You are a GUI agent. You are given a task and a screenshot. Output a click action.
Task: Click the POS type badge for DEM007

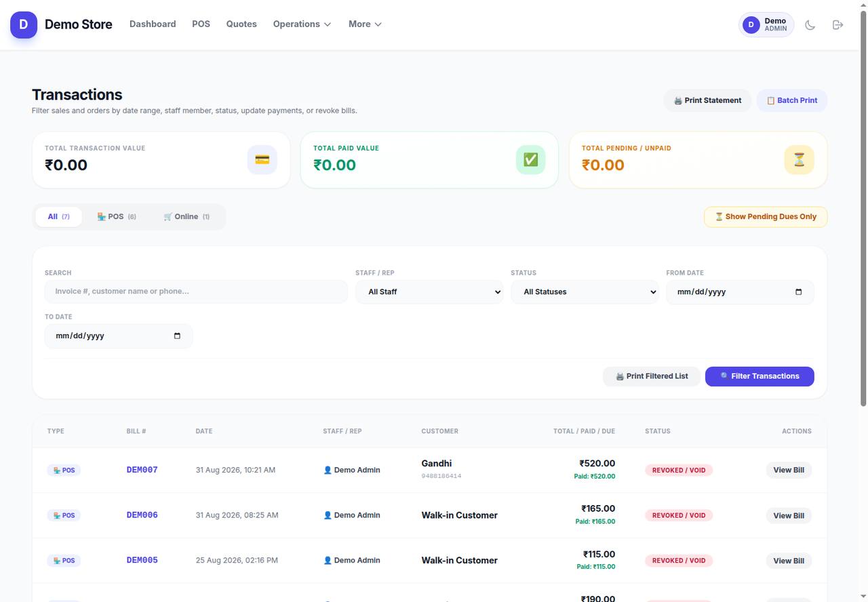pyautogui.click(x=64, y=470)
